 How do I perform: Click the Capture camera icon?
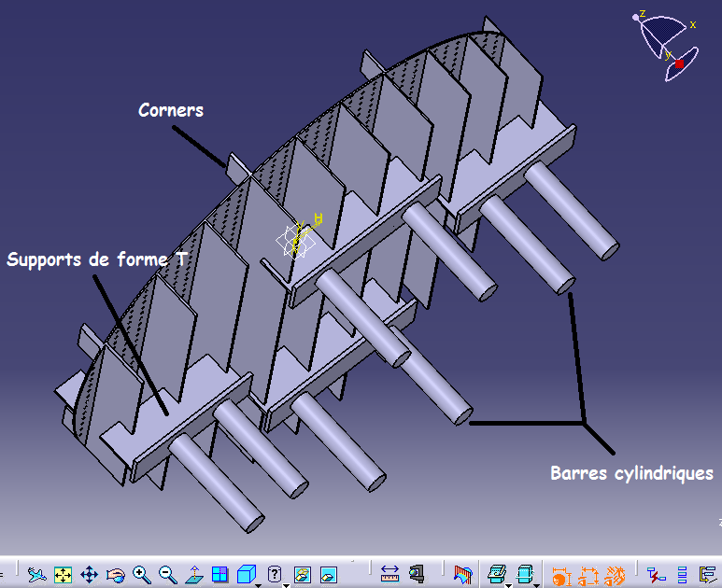[x=417, y=575]
